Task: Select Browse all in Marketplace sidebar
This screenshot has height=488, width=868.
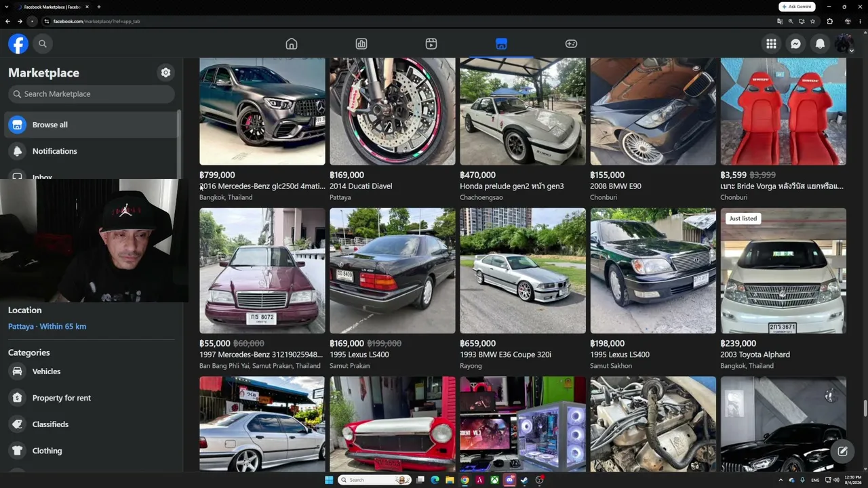Action: [x=91, y=125]
